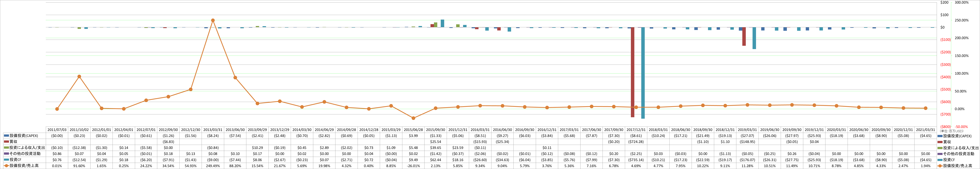
Task: Click the 54.93% ratio cell
Action: (x=191, y=166)
